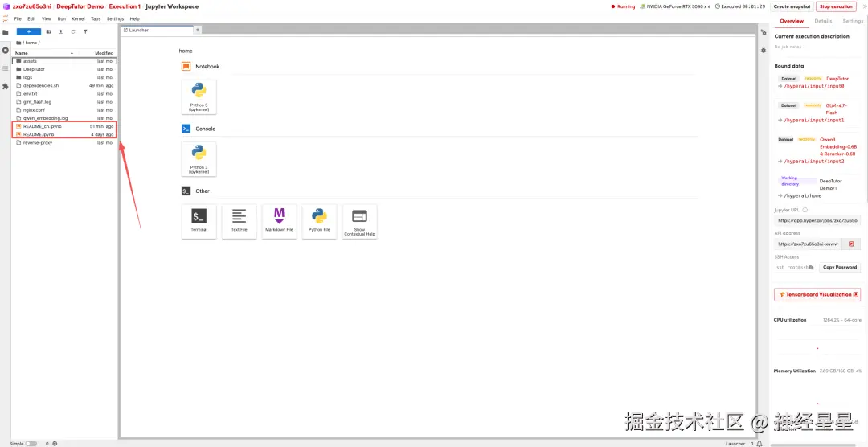Create a new Python File
868x447 pixels.
(319, 222)
